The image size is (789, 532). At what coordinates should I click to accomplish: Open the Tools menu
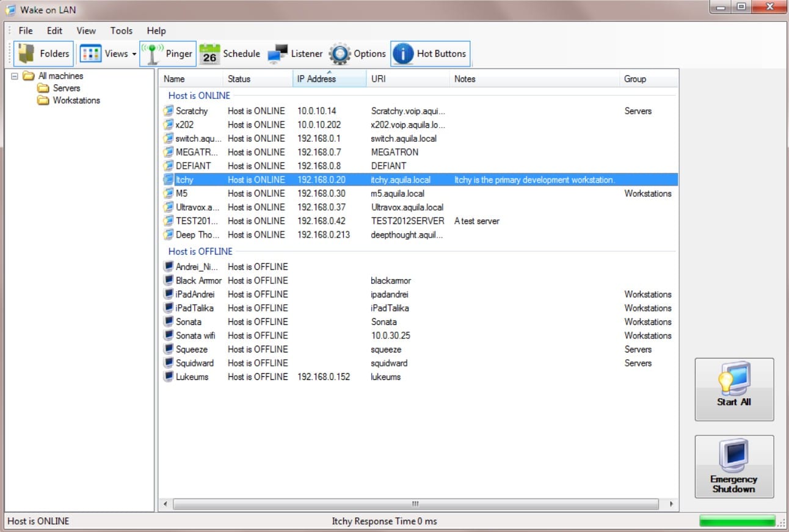point(122,31)
